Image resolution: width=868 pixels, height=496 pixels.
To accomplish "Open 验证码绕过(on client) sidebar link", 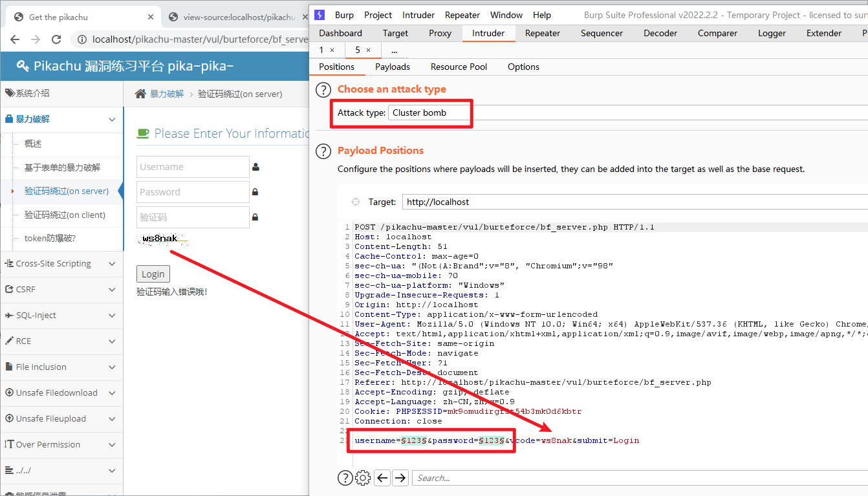I will (x=65, y=215).
